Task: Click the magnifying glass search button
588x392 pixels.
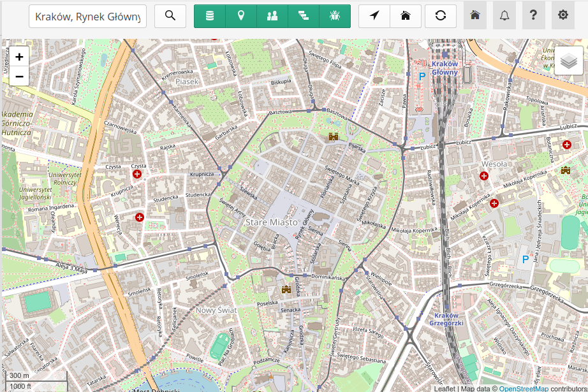Action: (170, 16)
